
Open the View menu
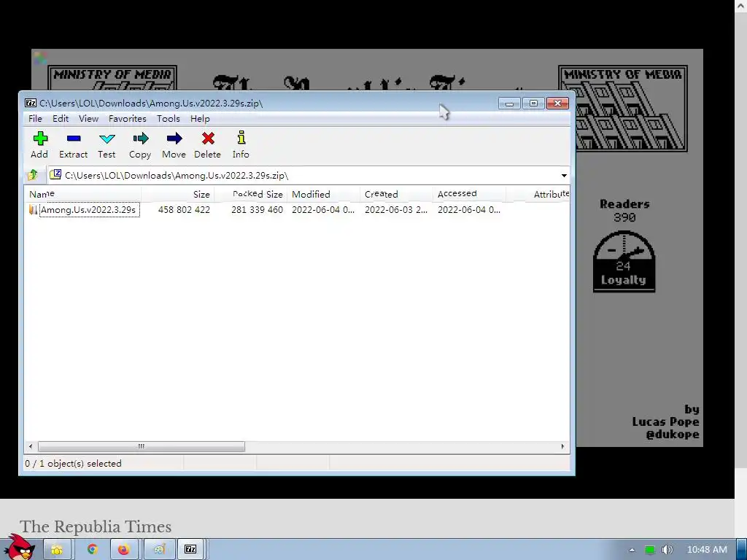click(x=88, y=119)
